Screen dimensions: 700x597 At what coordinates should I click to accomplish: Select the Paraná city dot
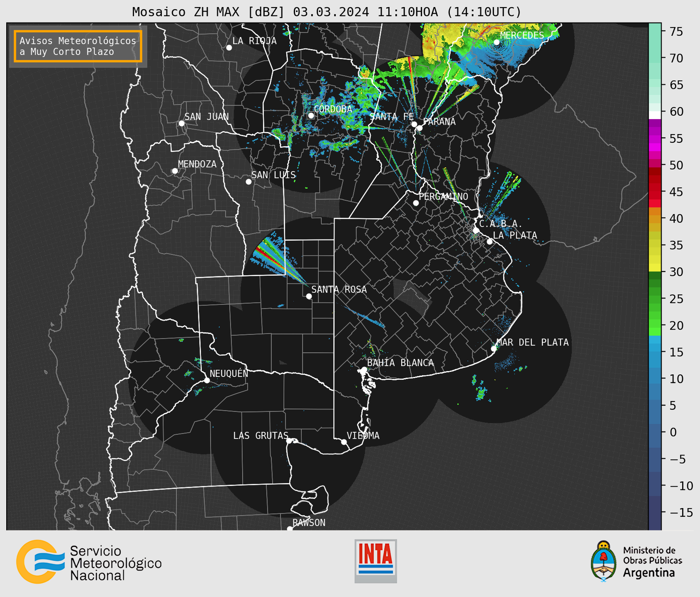point(420,128)
